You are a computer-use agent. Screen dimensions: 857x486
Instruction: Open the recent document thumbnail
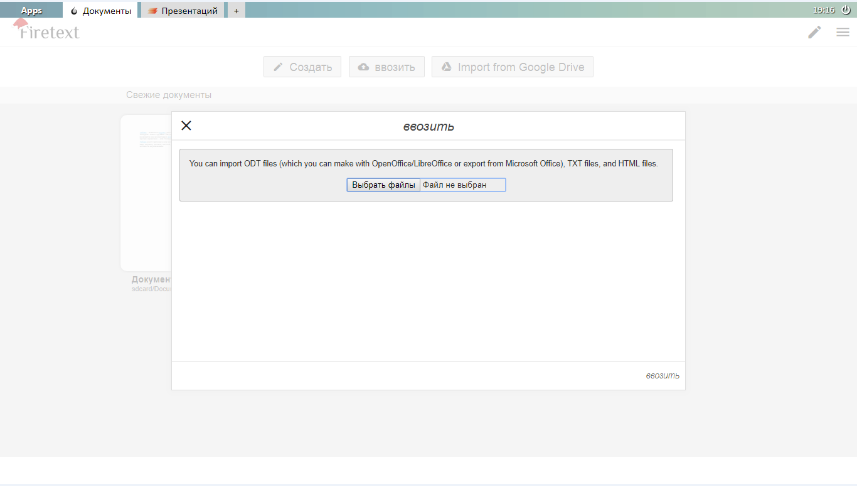(145, 190)
